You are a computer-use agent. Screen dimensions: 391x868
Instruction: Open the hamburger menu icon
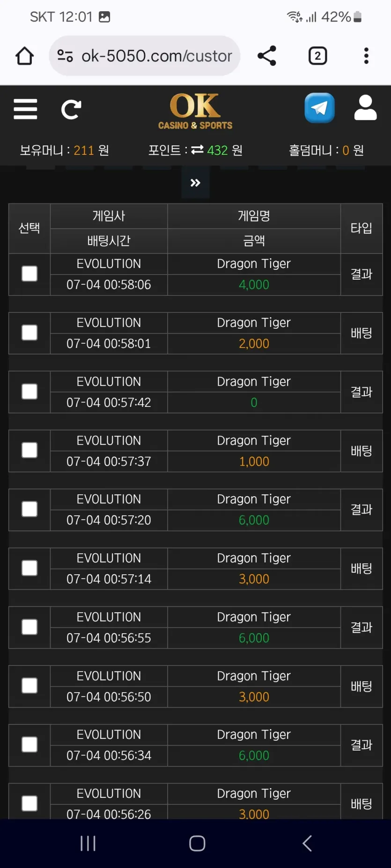pos(25,109)
